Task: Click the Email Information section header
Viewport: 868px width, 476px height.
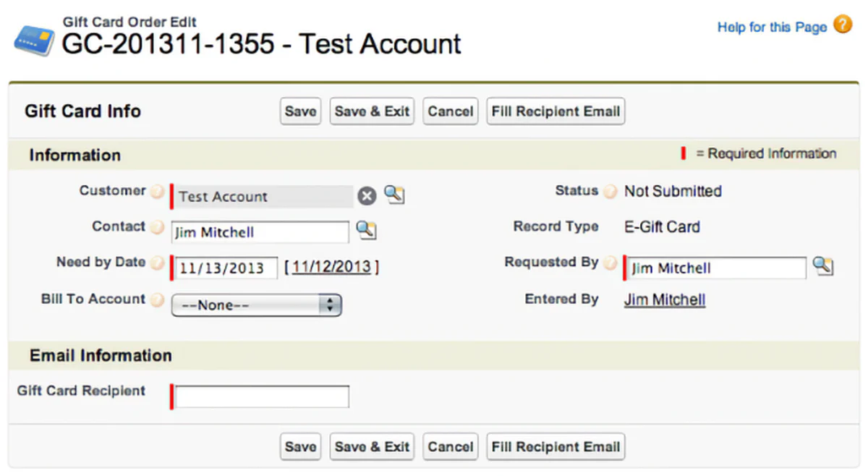Action: coord(100,355)
